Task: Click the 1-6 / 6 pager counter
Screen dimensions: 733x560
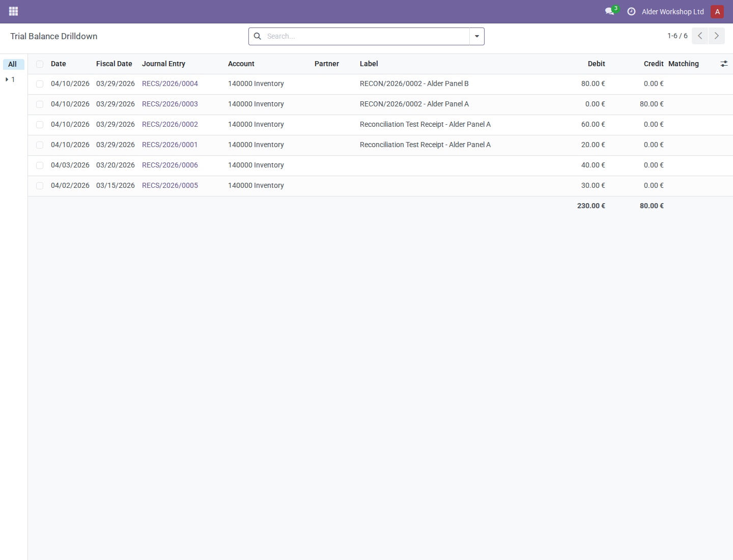Action: (x=678, y=36)
